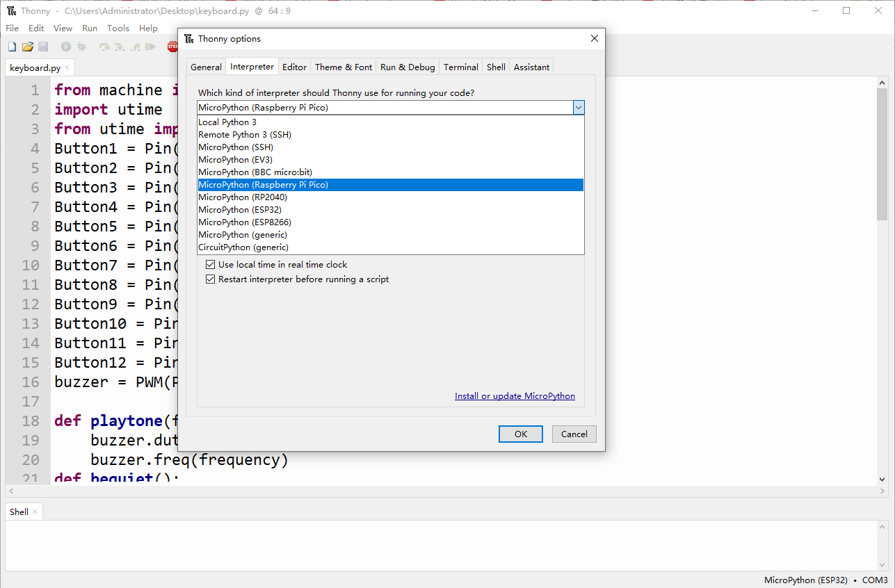Viewport: 895px width, 588px height.
Task: Click the editor vertical scrollbar thumb
Action: [x=882, y=154]
